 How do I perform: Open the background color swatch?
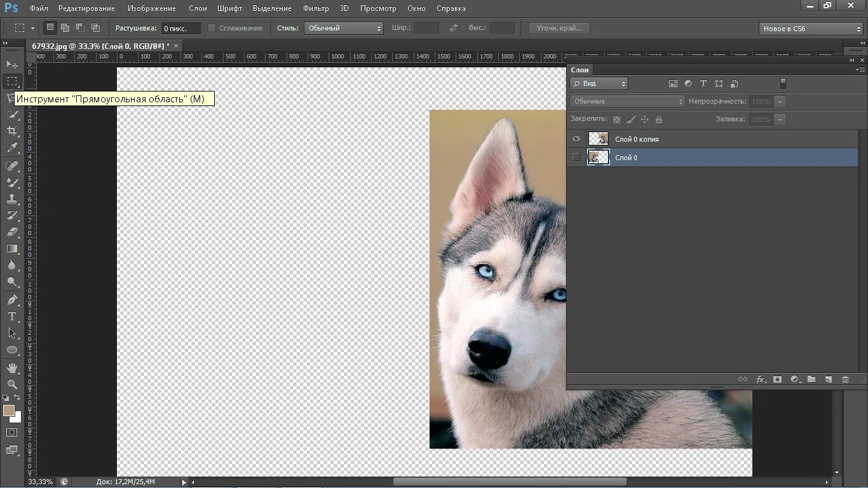click(x=17, y=418)
